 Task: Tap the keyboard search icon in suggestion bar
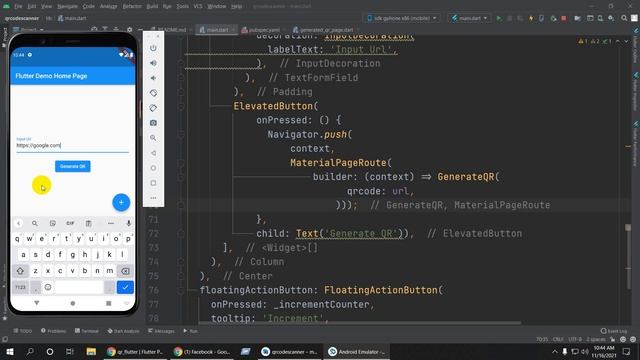click(35, 223)
